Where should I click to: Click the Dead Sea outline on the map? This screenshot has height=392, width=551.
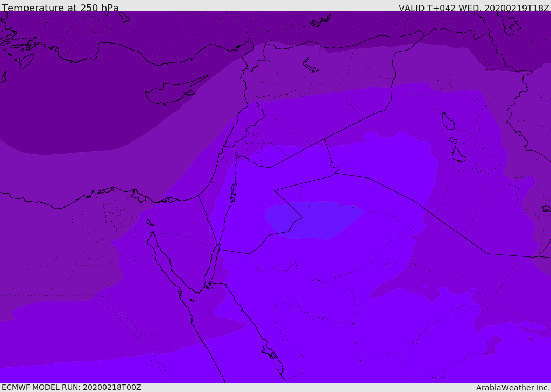[x=234, y=191]
